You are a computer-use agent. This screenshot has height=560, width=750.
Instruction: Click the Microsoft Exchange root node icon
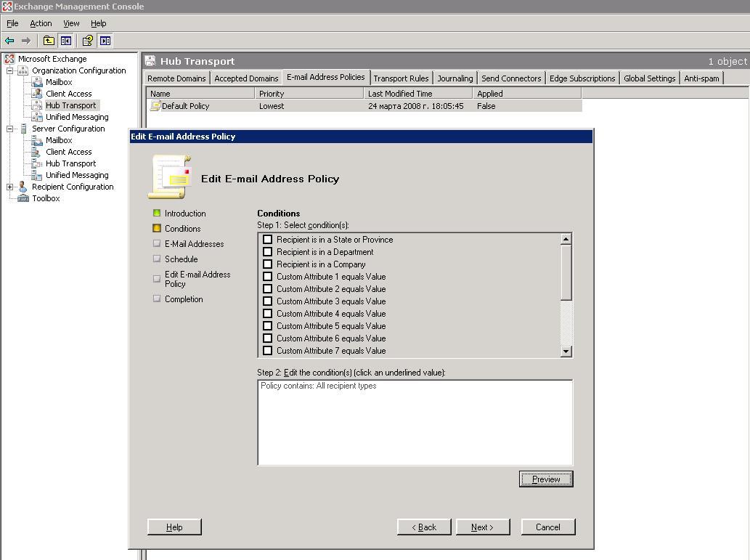pyautogui.click(x=9, y=59)
